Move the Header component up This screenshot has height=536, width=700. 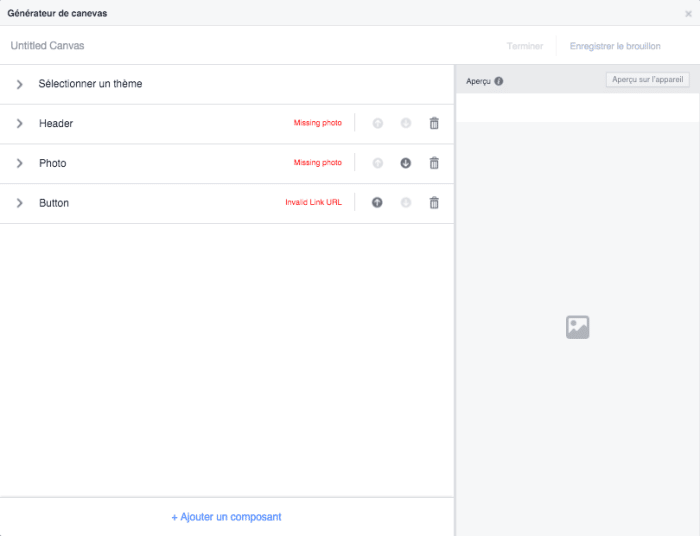click(x=378, y=123)
